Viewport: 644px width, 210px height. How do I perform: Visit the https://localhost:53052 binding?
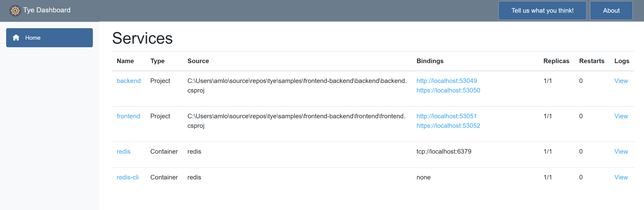point(448,126)
